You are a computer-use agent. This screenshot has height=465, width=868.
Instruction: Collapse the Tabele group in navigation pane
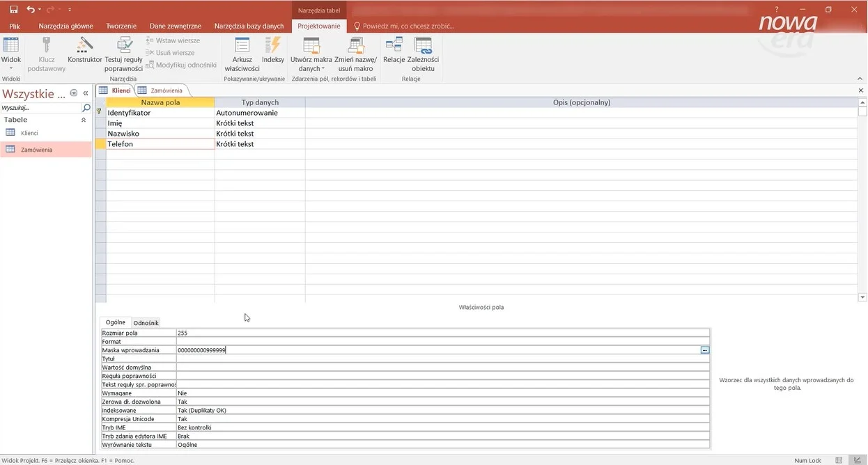[84, 120]
